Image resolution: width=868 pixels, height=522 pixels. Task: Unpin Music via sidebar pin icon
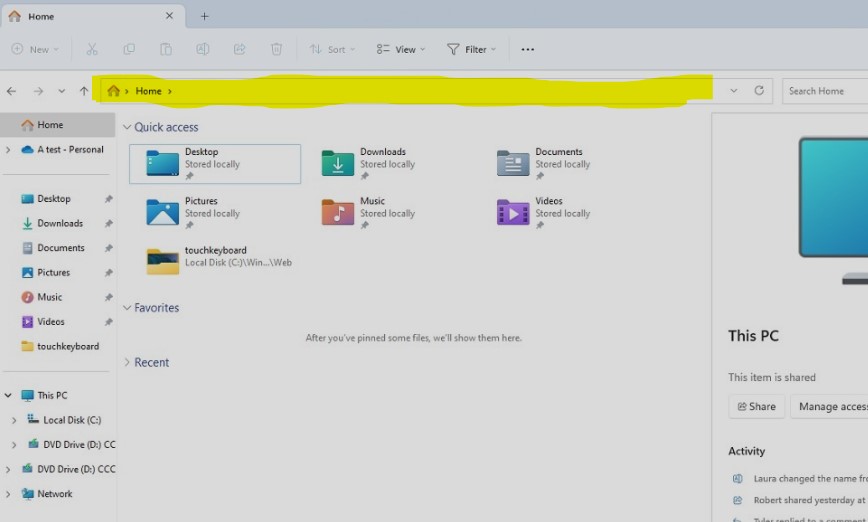[108, 297]
